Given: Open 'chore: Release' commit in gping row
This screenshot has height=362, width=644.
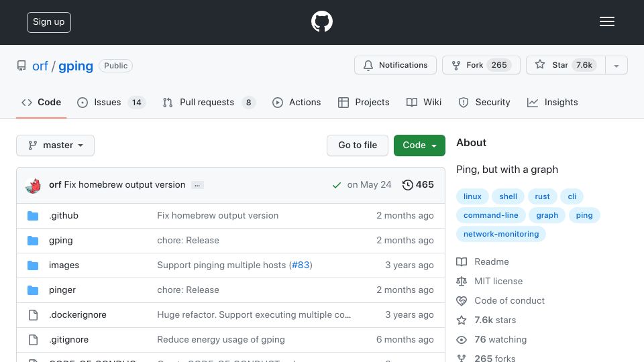Looking at the screenshot, I should click(188, 241).
